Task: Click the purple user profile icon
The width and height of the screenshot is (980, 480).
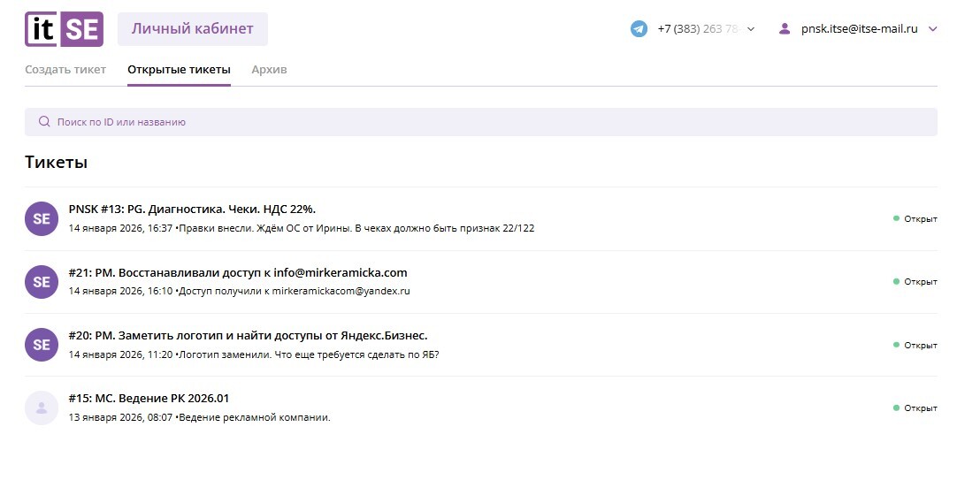Action: (784, 29)
